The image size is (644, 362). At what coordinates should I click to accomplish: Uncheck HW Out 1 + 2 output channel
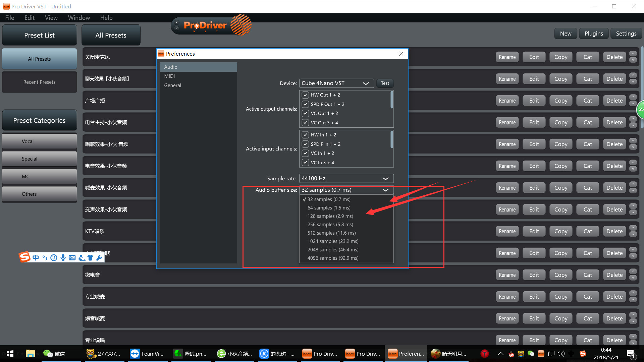(305, 95)
